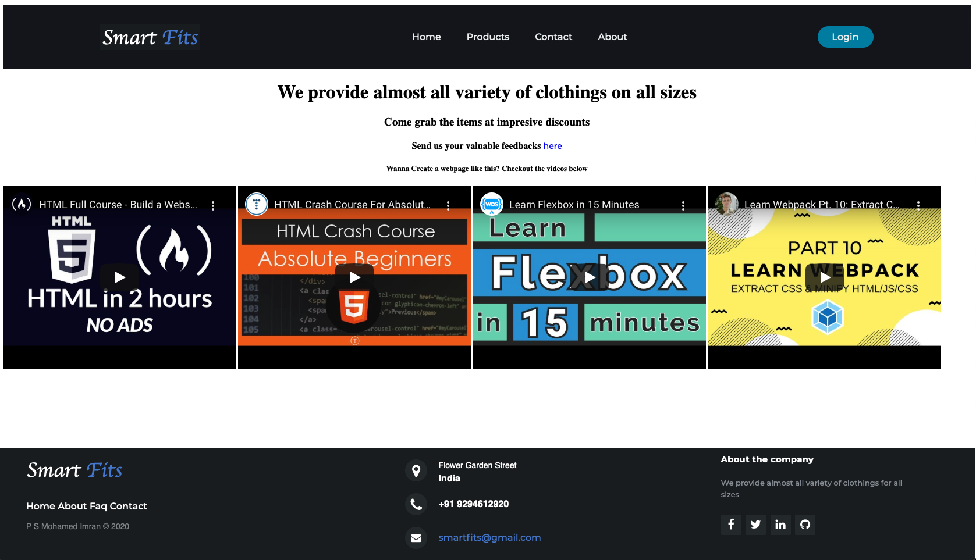Open the GitHub social icon
Viewport: 976px width, 560px height.
click(x=805, y=525)
